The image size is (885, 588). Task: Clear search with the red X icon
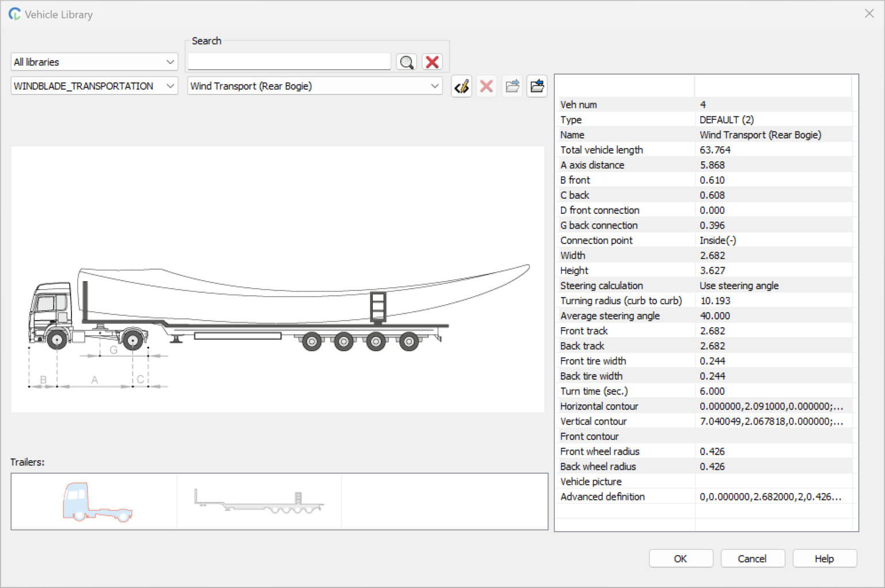[432, 62]
